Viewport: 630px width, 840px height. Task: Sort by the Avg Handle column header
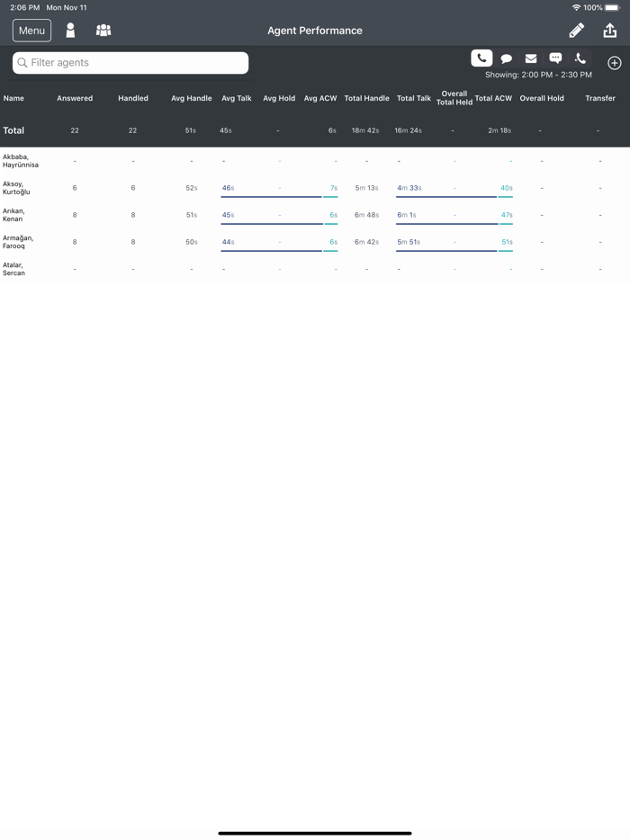[x=192, y=98]
